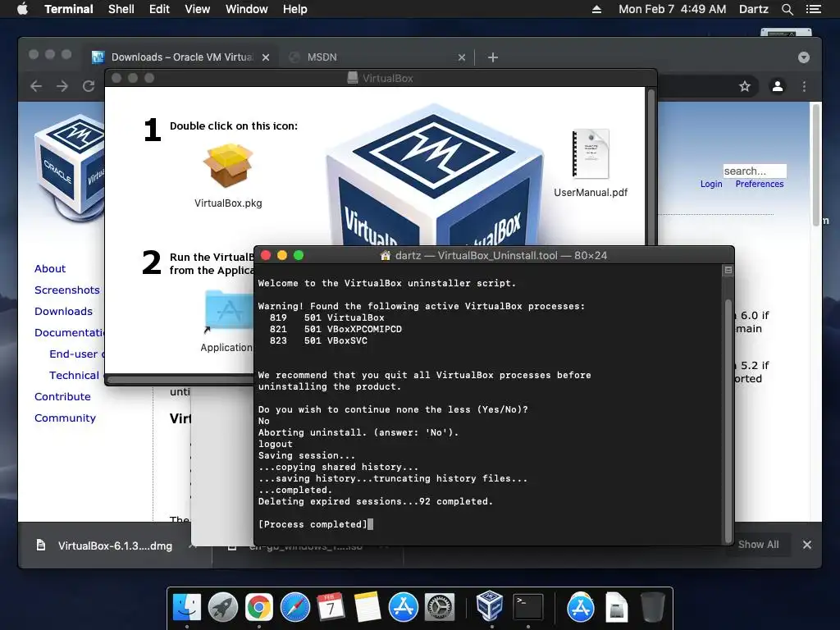Screen dimensions: 840x630
Task: Open Chrome profile avatar icon
Action: [x=778, y=86]
